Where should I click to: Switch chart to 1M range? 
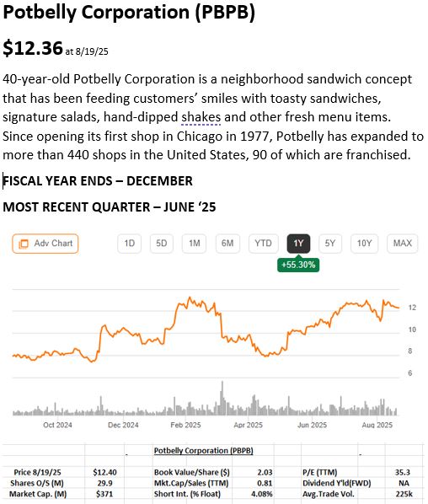point(194,244)
